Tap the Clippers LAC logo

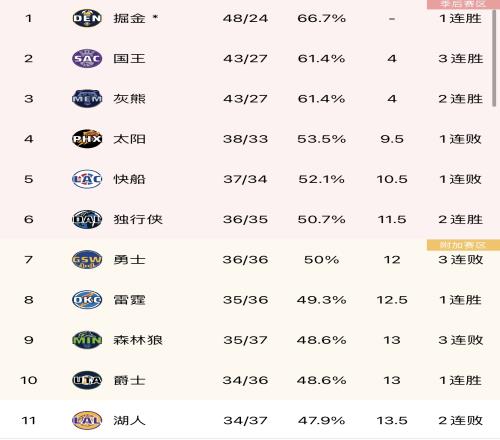point(87,179)
